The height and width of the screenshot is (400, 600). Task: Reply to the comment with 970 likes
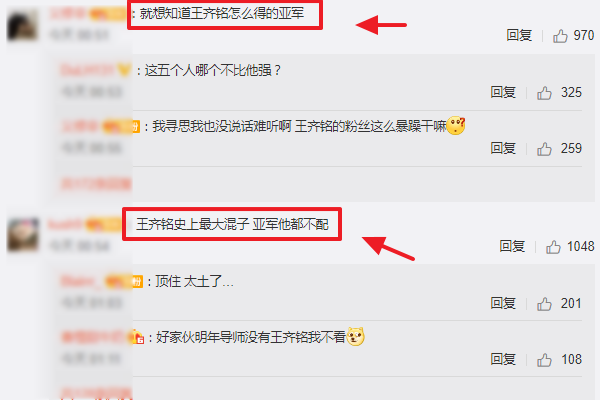(519, 35)
